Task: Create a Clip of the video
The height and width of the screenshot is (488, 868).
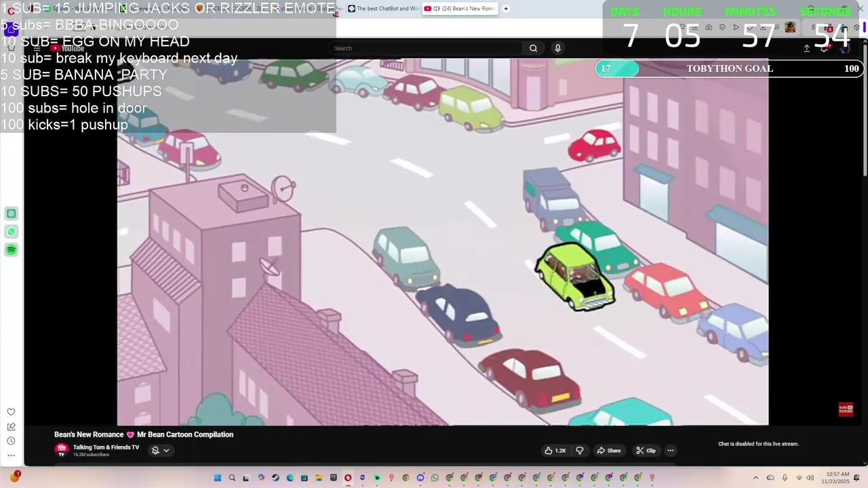Action: (x=646, y=451)
